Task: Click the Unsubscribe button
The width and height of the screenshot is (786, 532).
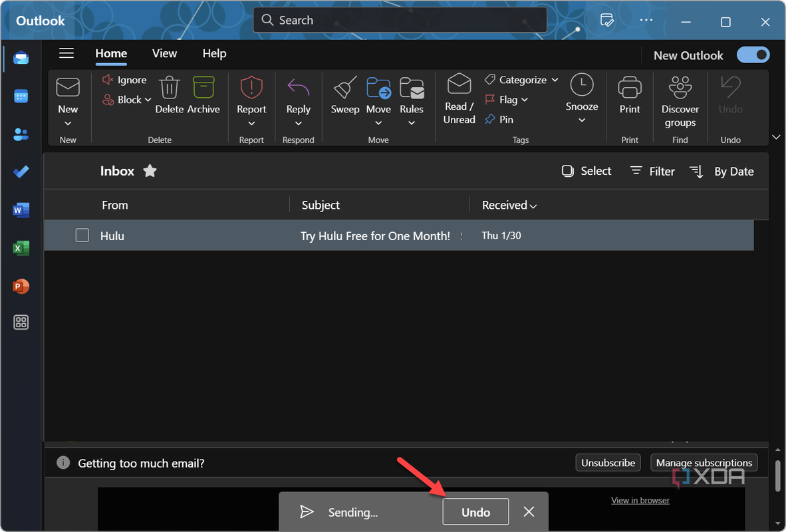Action: pos(608,463)
